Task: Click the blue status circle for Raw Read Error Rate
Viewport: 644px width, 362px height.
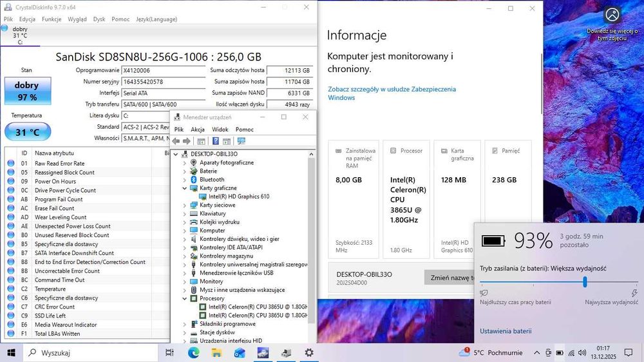Action: tap(11, 163)
